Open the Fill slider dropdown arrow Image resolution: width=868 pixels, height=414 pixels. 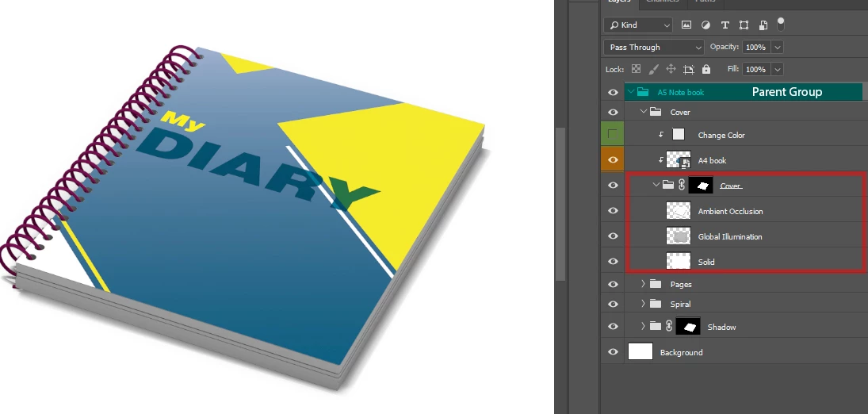tap(777, 69)
